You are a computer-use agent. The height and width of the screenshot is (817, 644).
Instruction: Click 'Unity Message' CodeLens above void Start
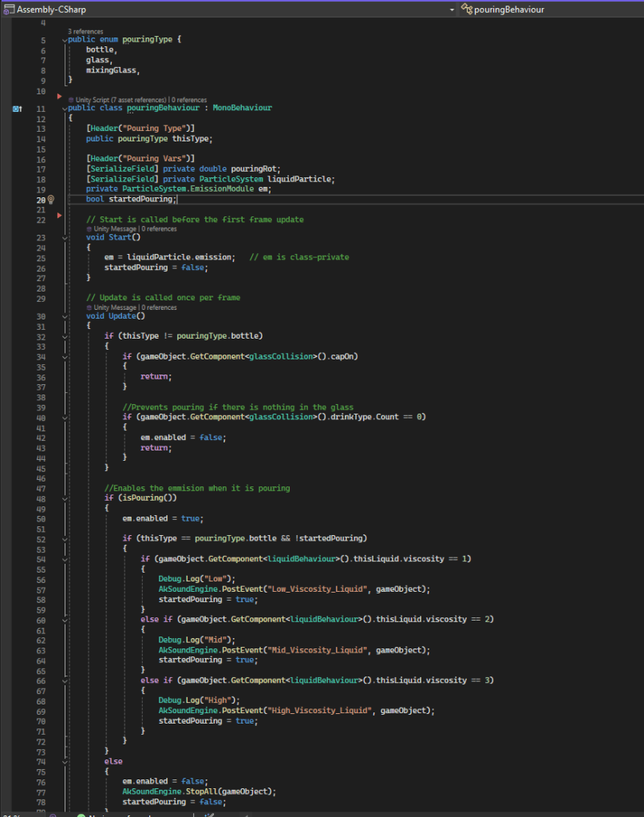(x=116, y=228)
